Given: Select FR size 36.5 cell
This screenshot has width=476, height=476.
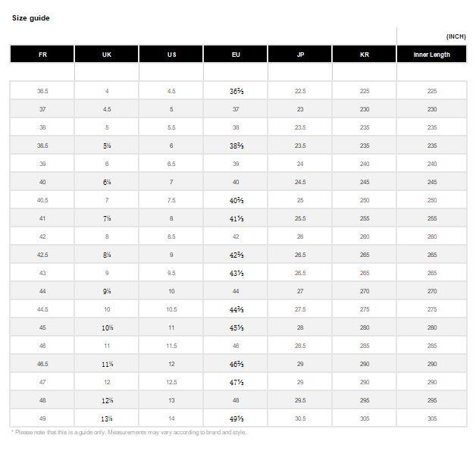Looking at the screenshot, I should (x=42, y=91).
